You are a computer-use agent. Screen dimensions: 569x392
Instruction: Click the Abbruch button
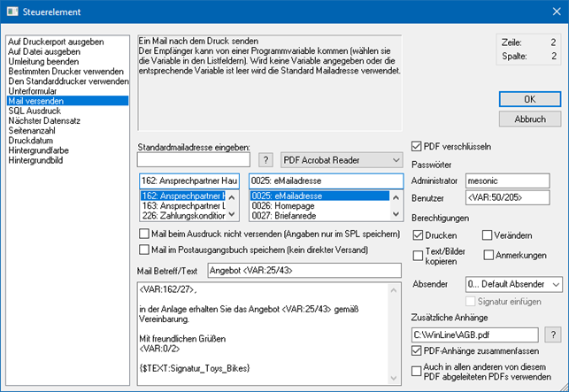pyautogui.click(x=529, y=118)
